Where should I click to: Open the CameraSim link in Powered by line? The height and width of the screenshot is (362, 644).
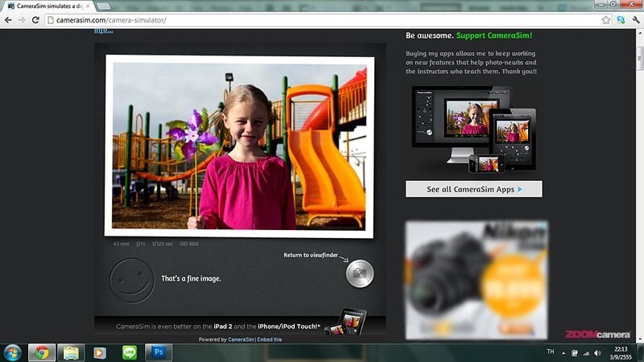pyautogui.click(x=241, y=339)
